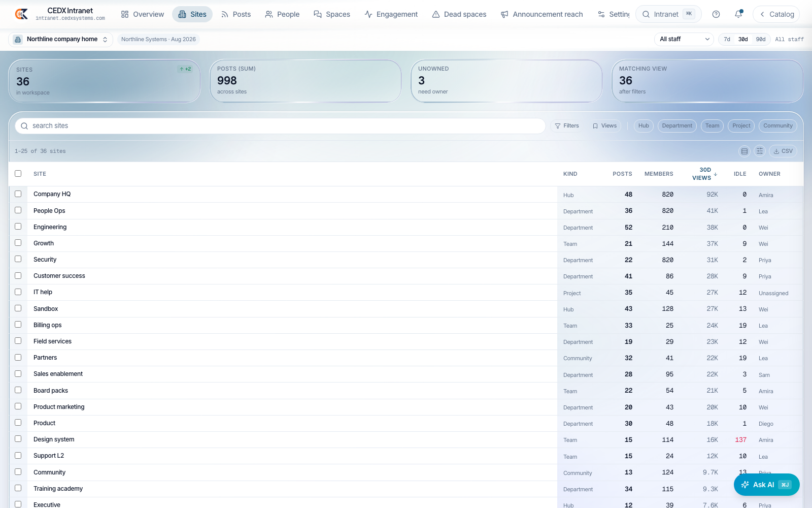This screenshot has width=812, height=508.
Task: Click the People icon in navigation
Action: click(x=269, y=14)
